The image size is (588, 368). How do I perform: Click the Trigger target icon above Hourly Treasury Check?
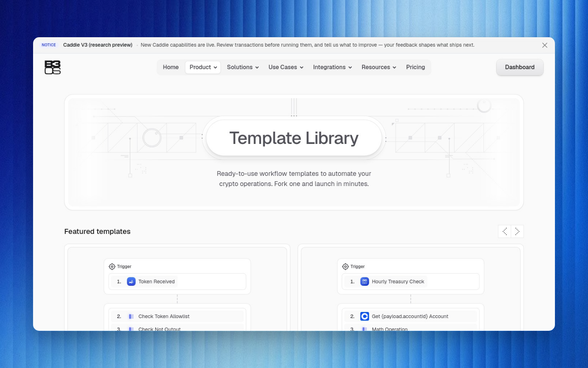[345, 267]
